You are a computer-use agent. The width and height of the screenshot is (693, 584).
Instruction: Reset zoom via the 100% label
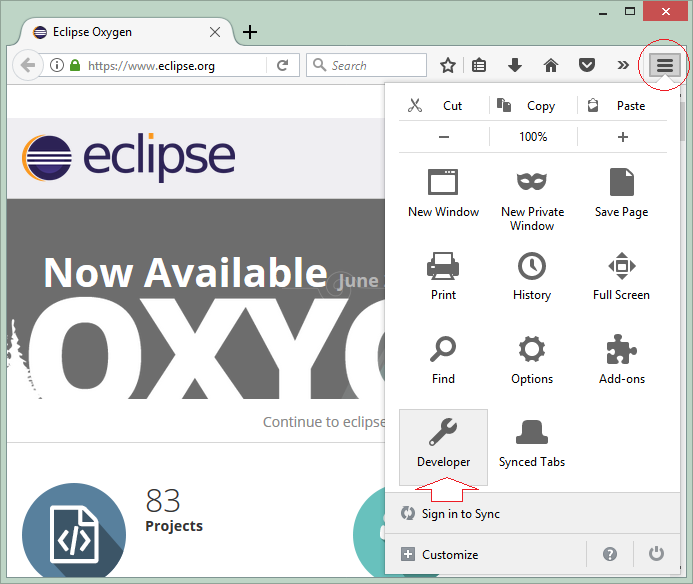pyautogui.click(x=533, y=137)
